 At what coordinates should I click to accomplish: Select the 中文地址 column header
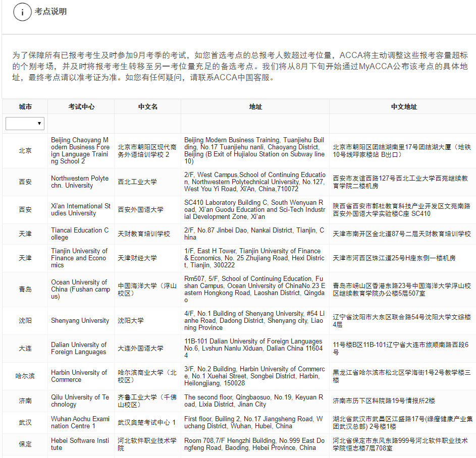pyautogui.click(x=404, y=107)
